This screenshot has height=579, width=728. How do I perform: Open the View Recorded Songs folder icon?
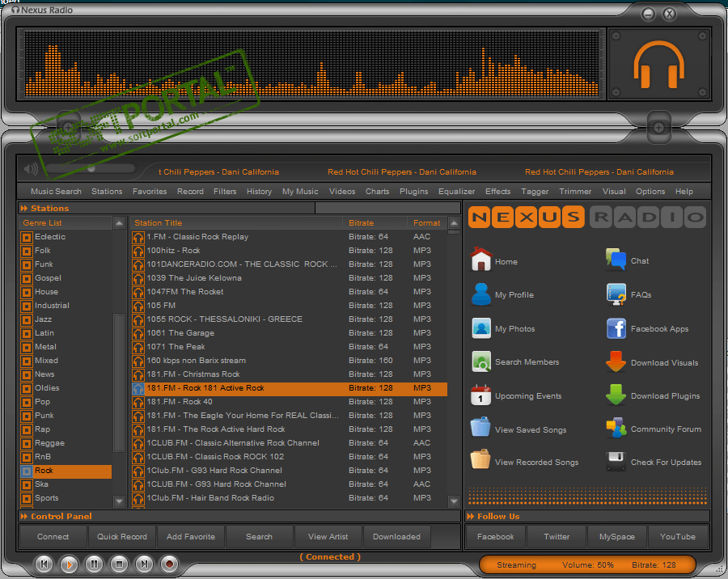480,459
